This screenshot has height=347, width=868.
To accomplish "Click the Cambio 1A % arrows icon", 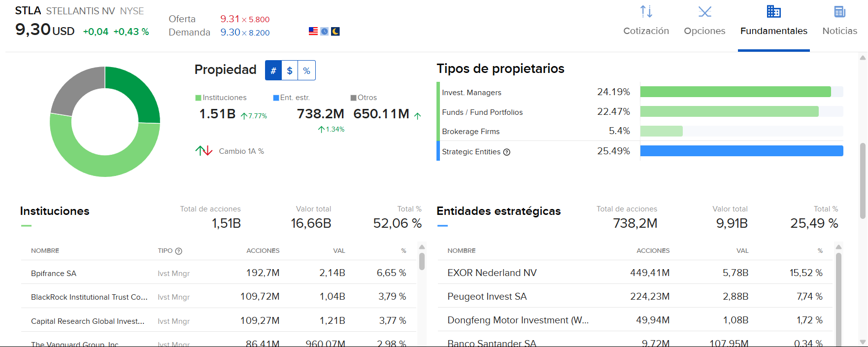I will tap(204, 151).
